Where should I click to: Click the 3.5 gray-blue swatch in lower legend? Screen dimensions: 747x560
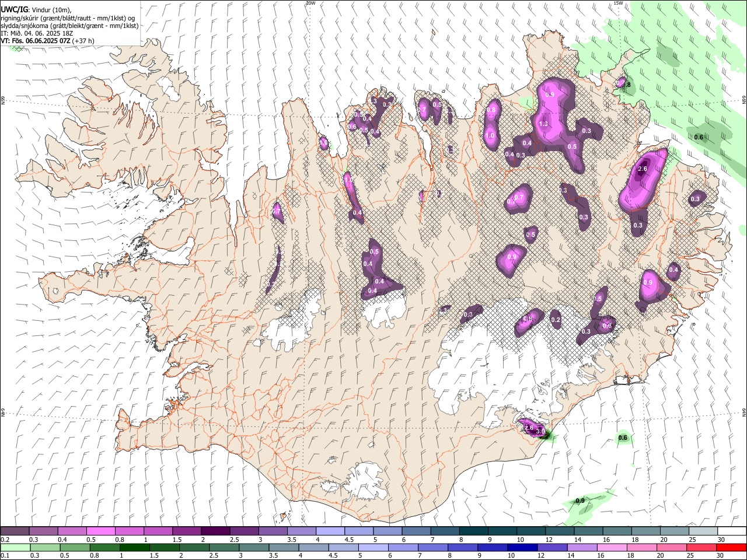click(x=284, y=548)
